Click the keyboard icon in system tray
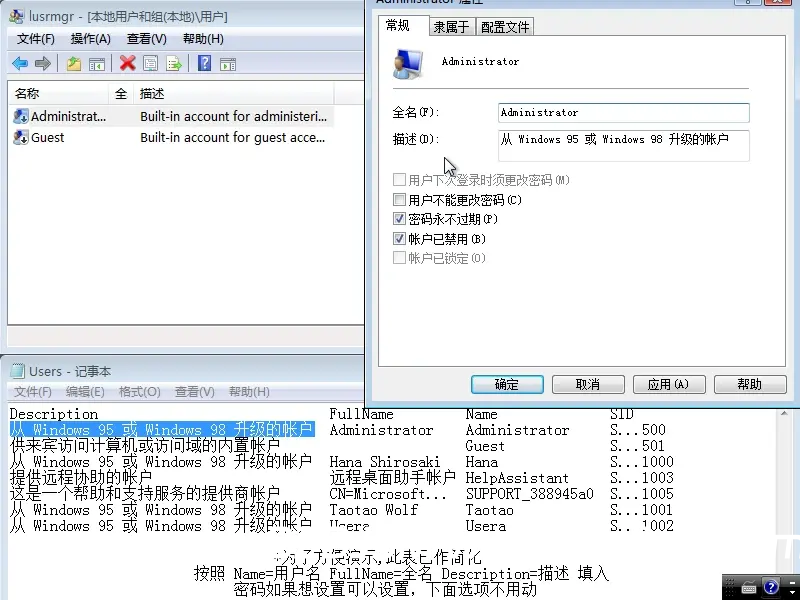This screenshot has height=600, width=800. [x=749, y=588]
